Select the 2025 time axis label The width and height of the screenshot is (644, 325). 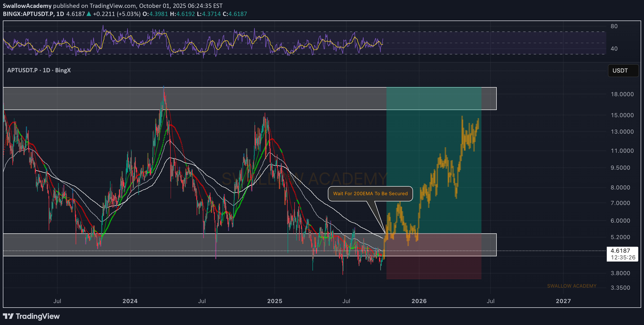point(274,301)
